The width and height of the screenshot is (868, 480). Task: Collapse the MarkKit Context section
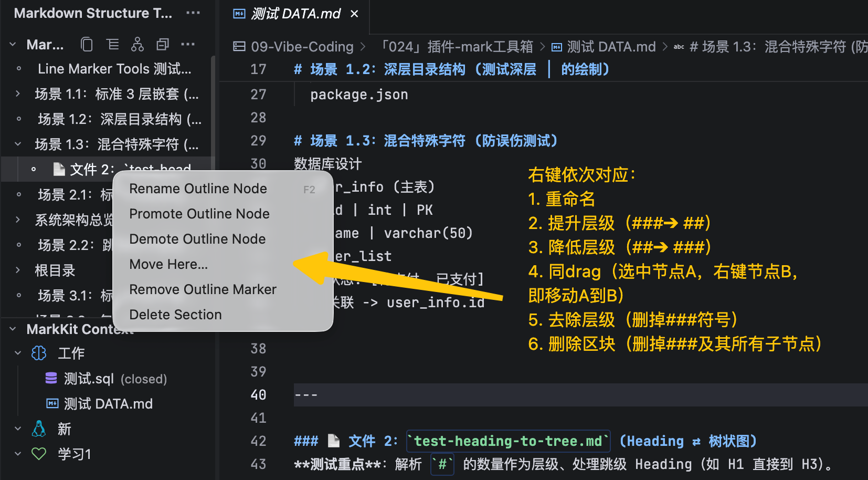pos(13,329)
